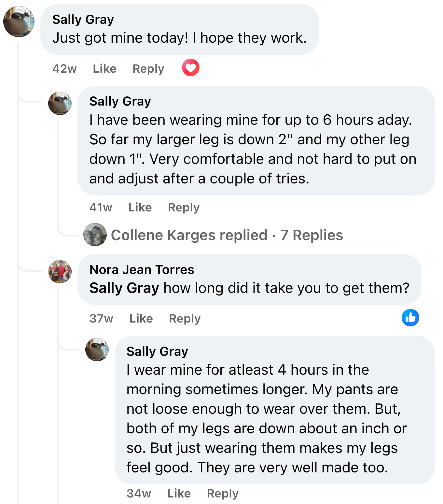The height and width of the screenshot is (504, 443).
Task: Click Sally Gray's avatar on the 4 hours reply
Action: click(x=97, y=350)
